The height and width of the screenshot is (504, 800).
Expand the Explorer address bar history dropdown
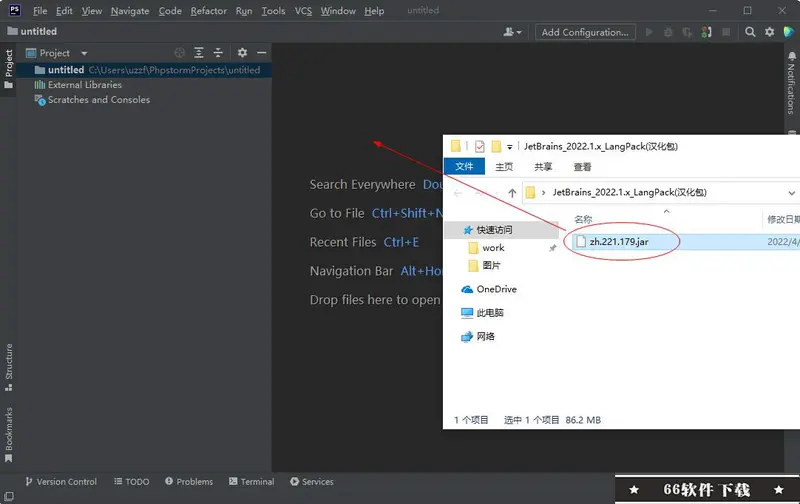pos(792,193)
